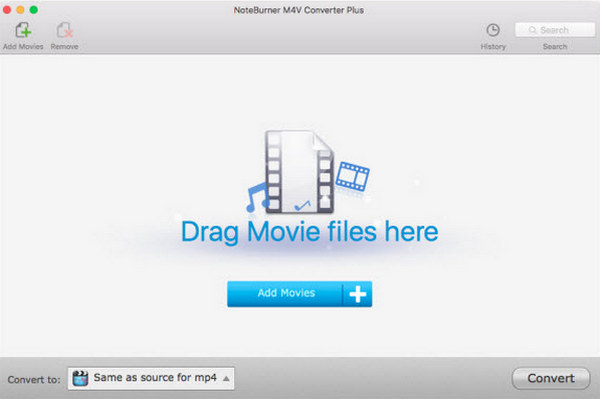Close the window with the red button
Viewport: 600px width, 399px height.
[x=7, y=10]
